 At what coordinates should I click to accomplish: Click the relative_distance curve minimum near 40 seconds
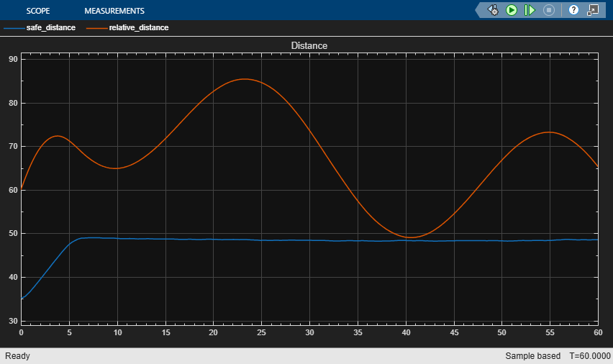410,237
